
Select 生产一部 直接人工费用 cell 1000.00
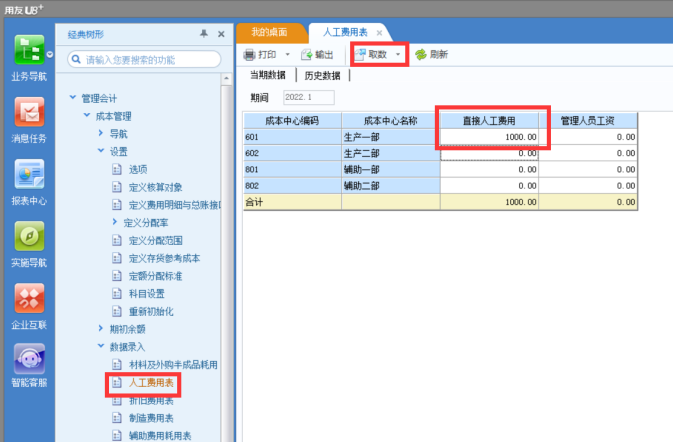point(489,137)
